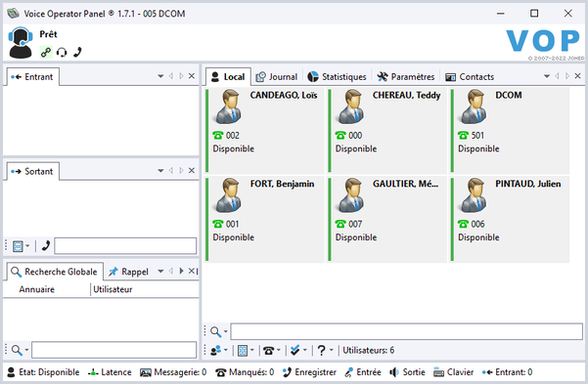
Task: Open the Paramètres tab
Action: [x=406, y=77]
